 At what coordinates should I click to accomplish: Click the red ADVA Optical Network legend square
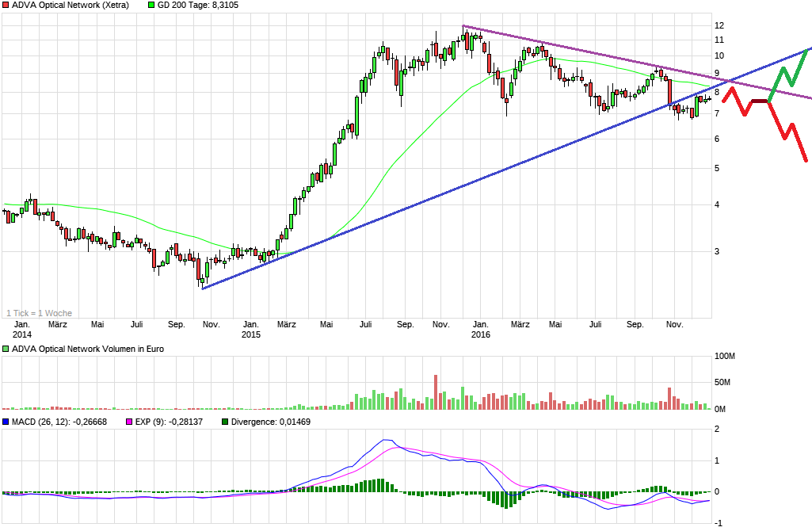click(x=5, y=5)
